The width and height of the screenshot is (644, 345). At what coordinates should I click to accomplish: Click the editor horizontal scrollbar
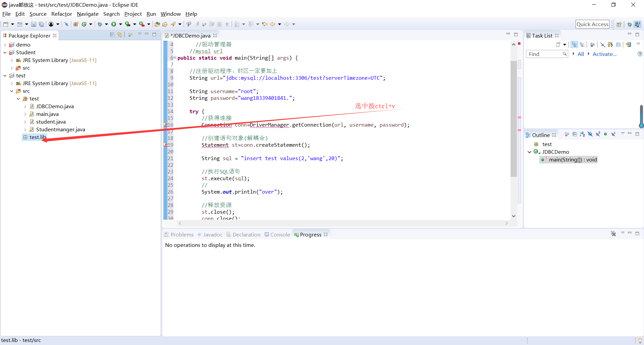tap(343, 223)
